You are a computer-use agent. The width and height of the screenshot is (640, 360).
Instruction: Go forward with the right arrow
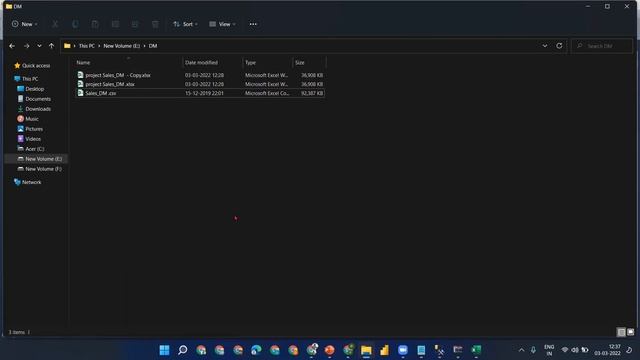tap(26, 46)
